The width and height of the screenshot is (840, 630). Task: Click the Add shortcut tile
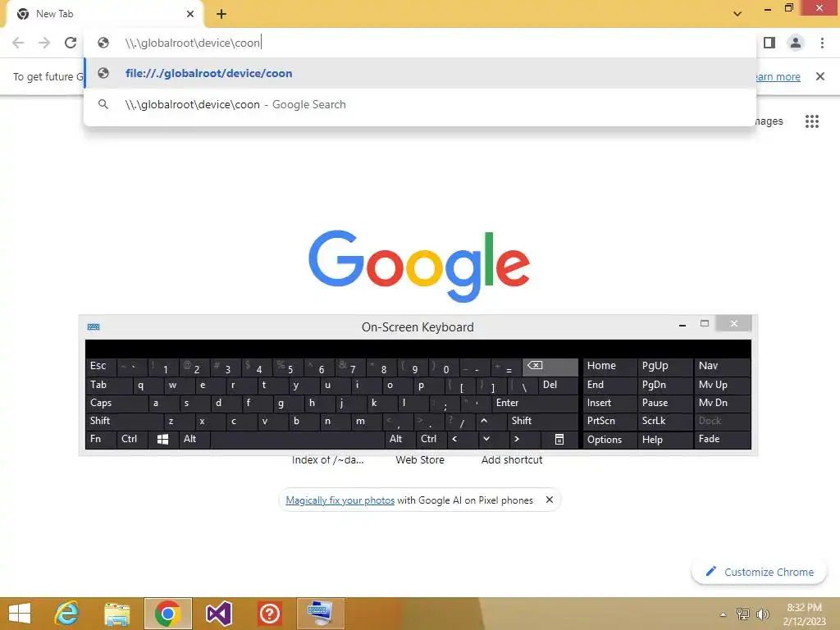pos(512,459)
